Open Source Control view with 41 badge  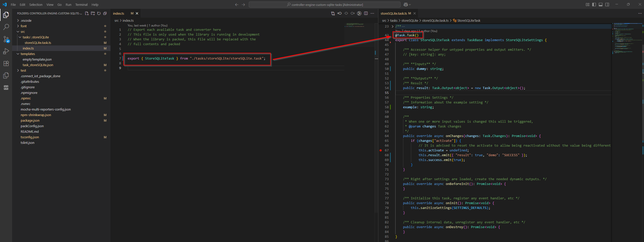click(6, 39)
